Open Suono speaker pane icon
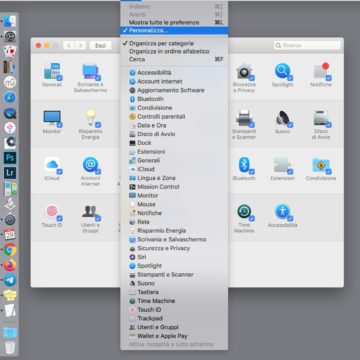The height and width of the screenshot is (360, 360). pos(283,118)
